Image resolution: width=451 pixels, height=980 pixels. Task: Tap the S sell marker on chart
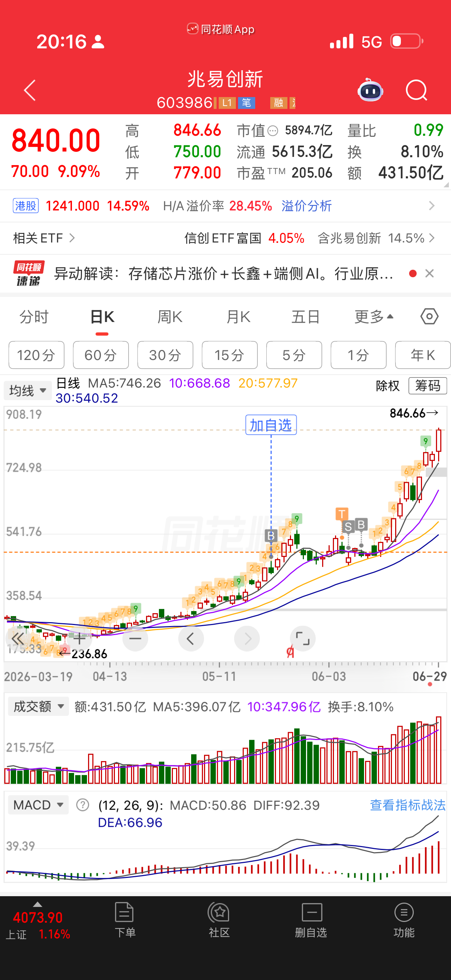pos(348,527)
